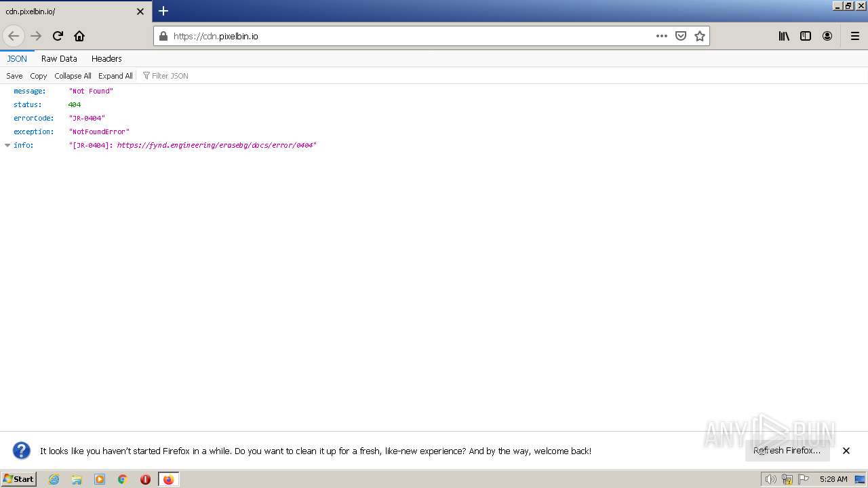Open the Firefox hamburger menu

tap(855, 36)
